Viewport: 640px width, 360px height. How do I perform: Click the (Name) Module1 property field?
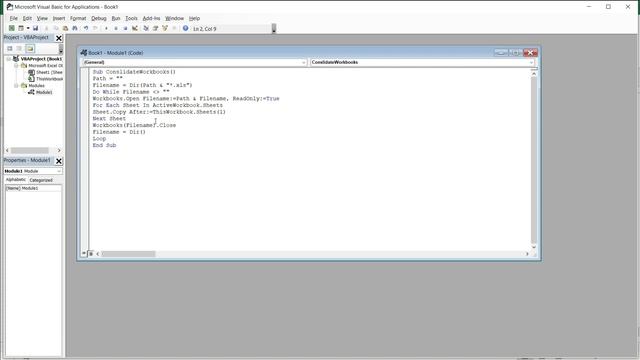33,188
